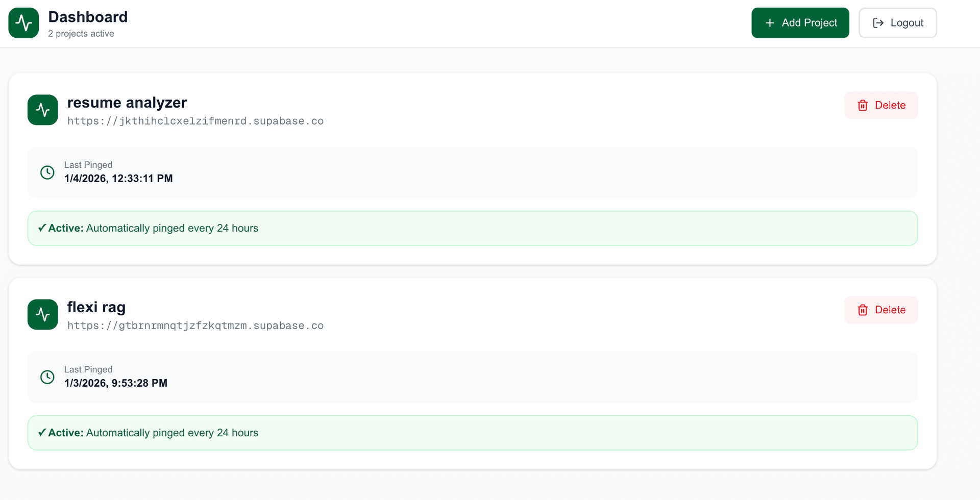This screenshot has width=980, height=500.
Task: Click the Dashboard heading text
Action: 88,17
